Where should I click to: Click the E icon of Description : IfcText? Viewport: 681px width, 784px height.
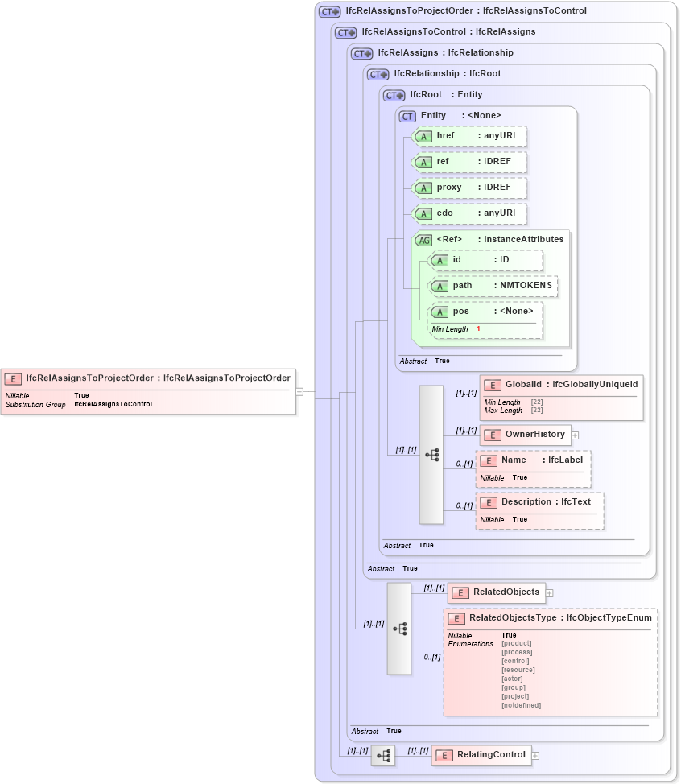[489, 501]
